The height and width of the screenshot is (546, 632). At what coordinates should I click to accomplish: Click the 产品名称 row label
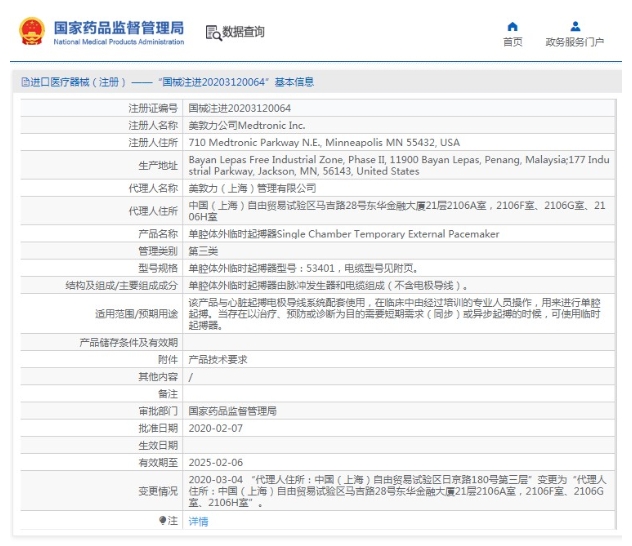[158, 234]
